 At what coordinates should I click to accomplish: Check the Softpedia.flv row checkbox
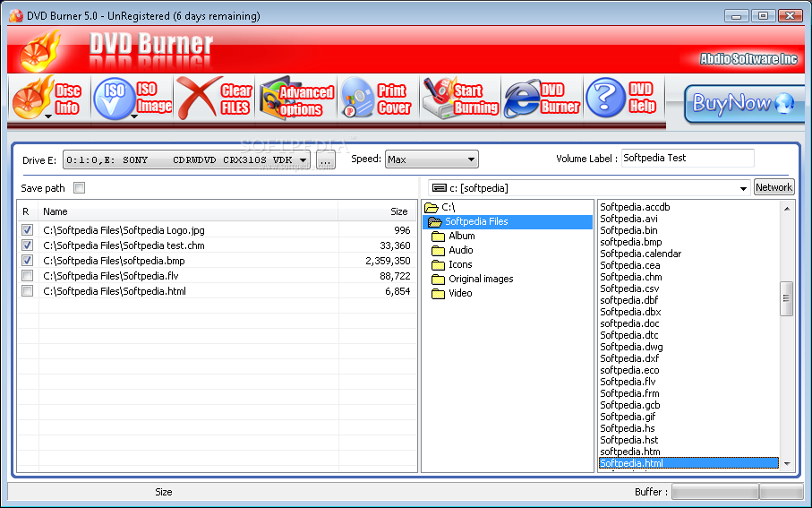[28, 275]
